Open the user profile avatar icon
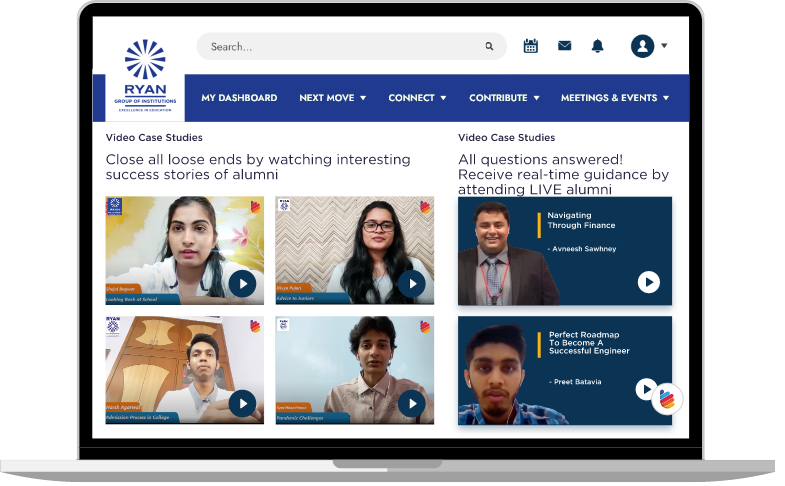 642,46
